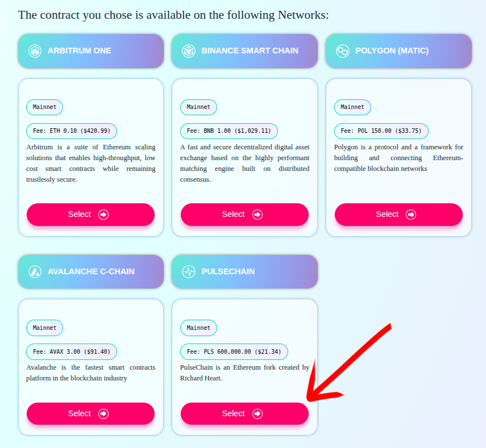Toggle the Mainnet badge on the Arbitrum card

[44, 107]
